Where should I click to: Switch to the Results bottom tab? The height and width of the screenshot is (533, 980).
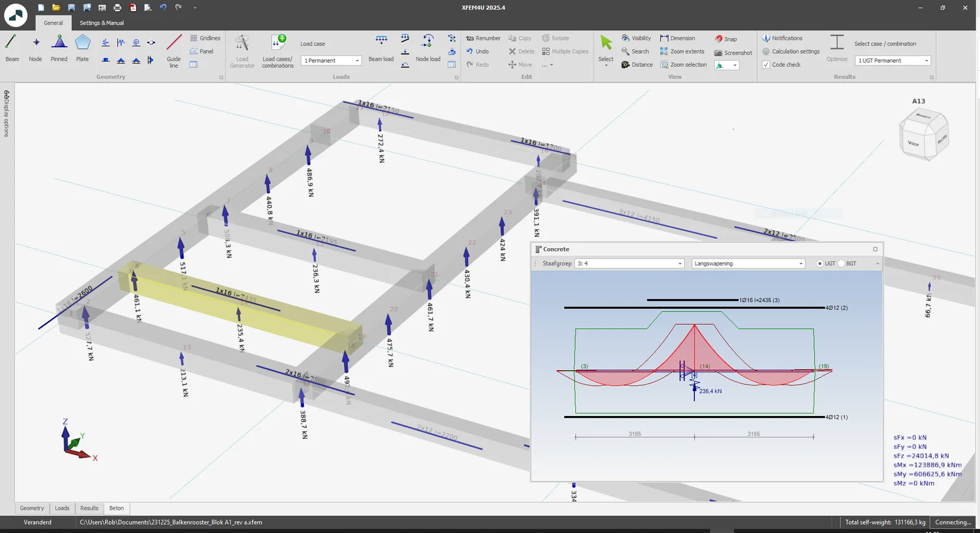point(89,508)
